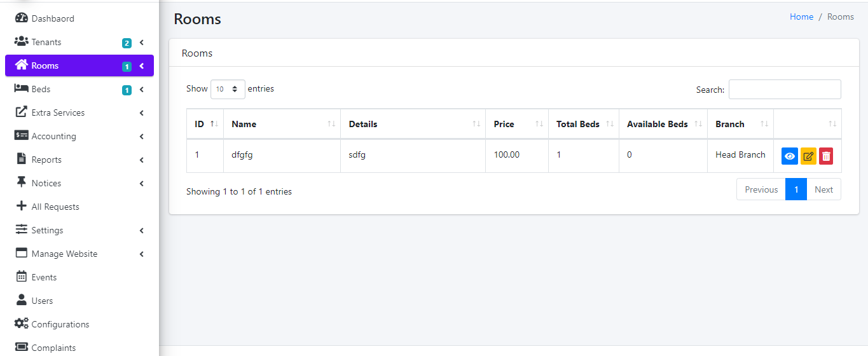Click the Dashboard gauge icon
The image size is (868, 356).
click(22, 18)
